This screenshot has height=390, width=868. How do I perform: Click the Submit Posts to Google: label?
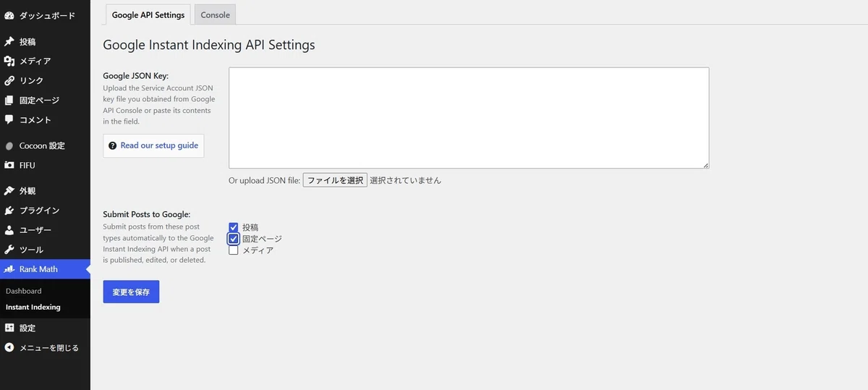(147, 214)
